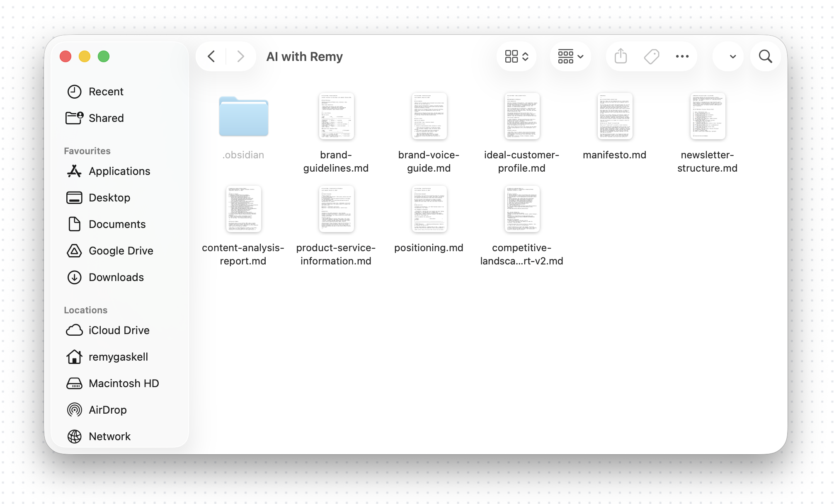Select the brand-voice-guide.md file
Viewport: 834px width, 504px height.
429,116
